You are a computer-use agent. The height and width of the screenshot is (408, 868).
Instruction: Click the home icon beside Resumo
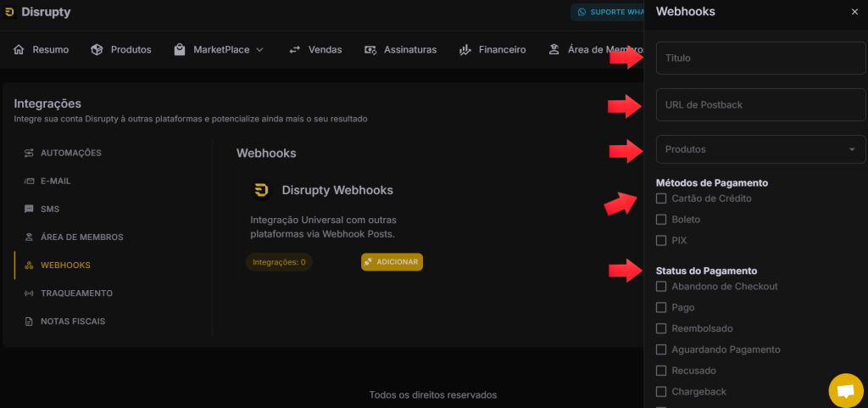[19, 50]
